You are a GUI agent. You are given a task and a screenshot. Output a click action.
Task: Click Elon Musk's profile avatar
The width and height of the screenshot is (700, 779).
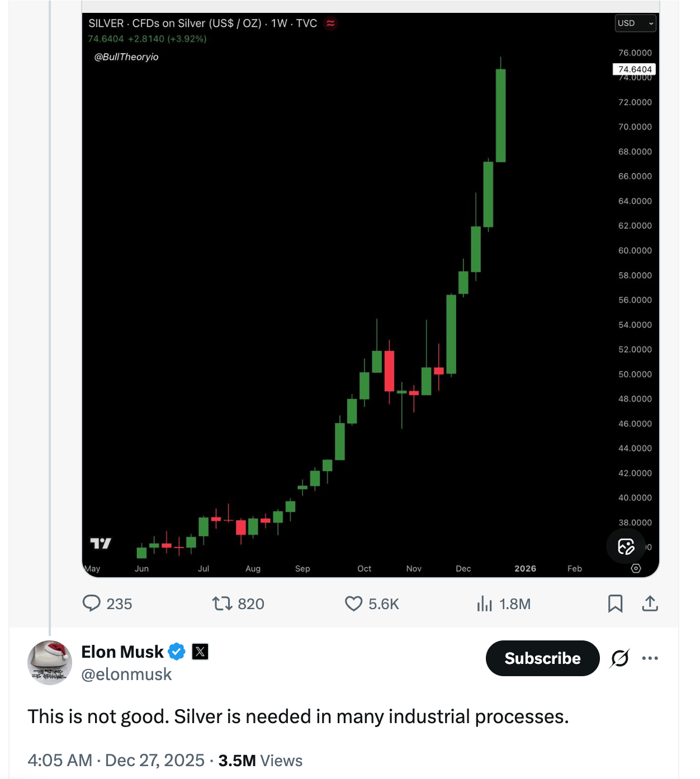click(50, 663)
